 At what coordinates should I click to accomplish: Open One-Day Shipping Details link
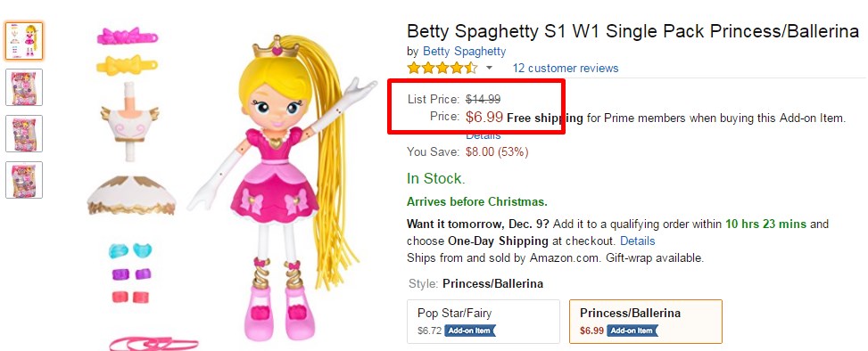(637, 241)
